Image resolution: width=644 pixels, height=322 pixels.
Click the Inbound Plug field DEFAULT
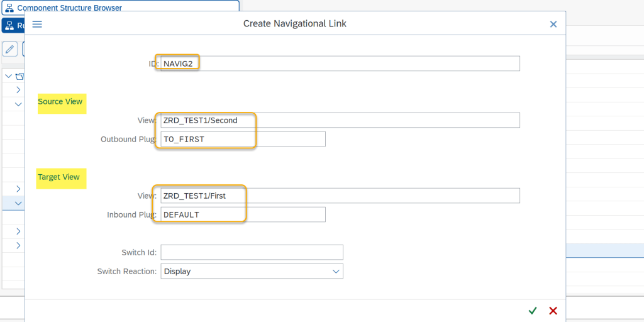coord(243,214)
